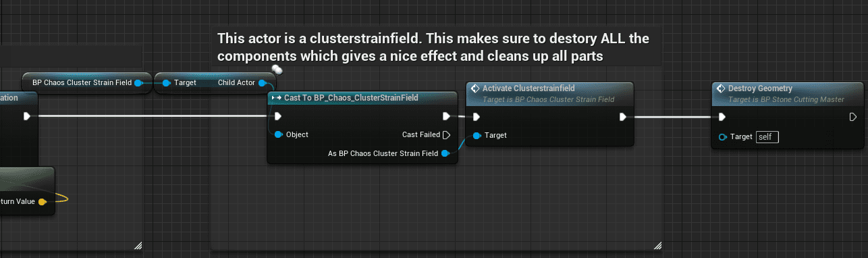Select the Activate Clusterstrainfield node header

click(549, 93)
